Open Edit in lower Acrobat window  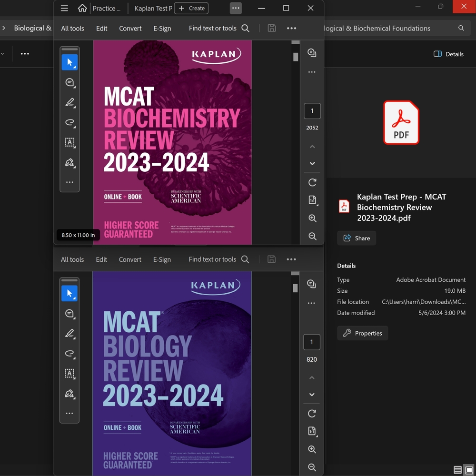click(101, 259)
